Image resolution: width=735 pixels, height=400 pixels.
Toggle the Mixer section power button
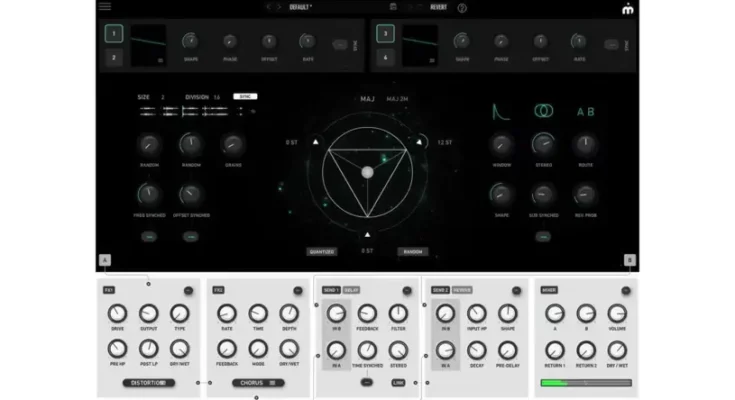click(x=624, y=290)
